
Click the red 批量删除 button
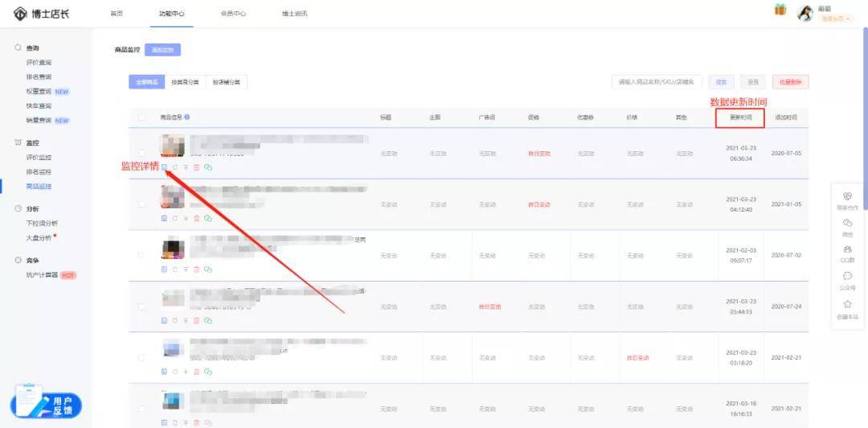click(790, 82)
